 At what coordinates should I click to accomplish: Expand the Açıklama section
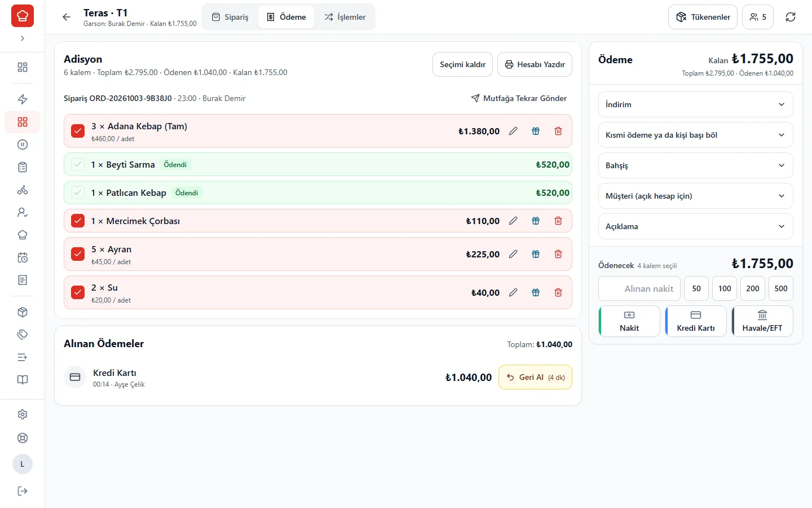(695, 226)
